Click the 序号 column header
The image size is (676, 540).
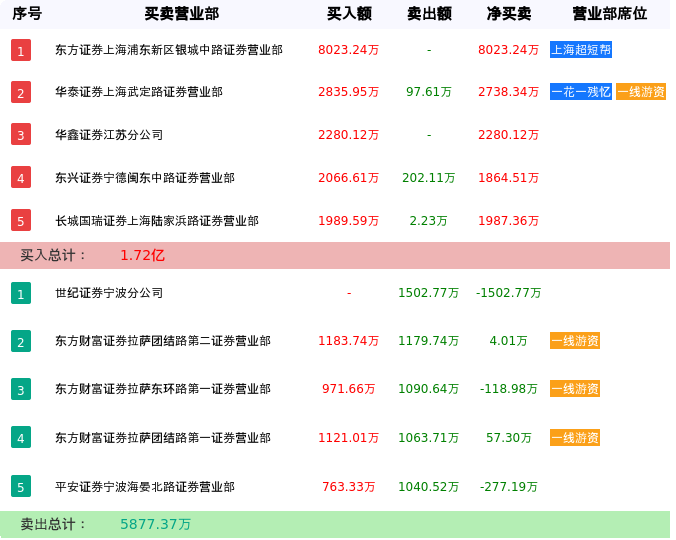pos(27,14)
